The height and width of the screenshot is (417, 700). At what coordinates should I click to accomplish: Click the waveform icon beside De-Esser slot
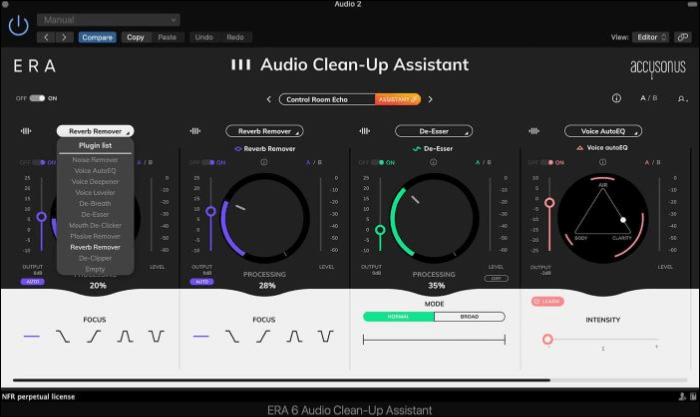(364, 130)
